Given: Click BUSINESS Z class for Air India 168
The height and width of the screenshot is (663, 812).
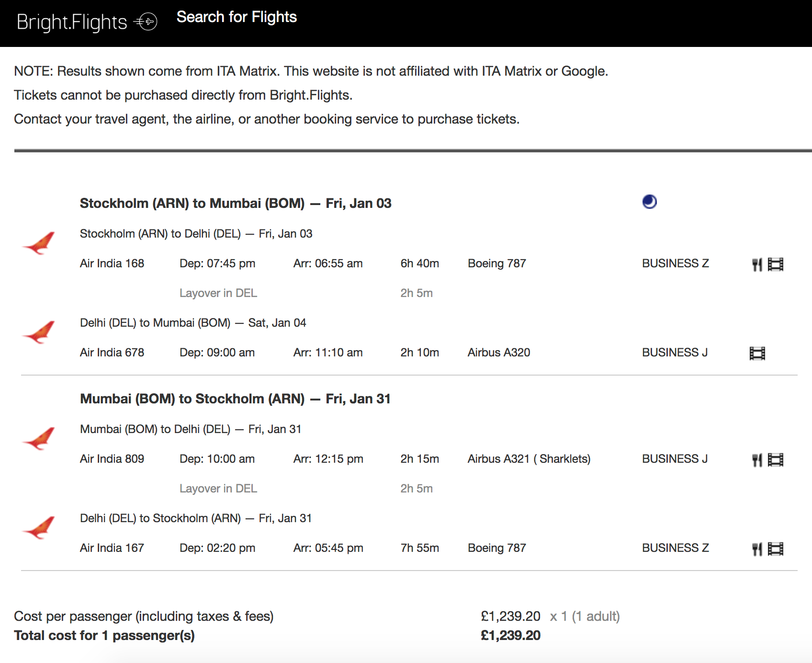Looking at the screenshot, I should (675, 263).
